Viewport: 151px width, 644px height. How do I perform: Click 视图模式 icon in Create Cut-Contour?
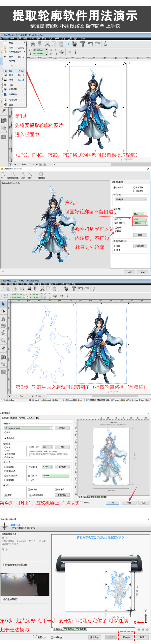(x=41, y=174)
